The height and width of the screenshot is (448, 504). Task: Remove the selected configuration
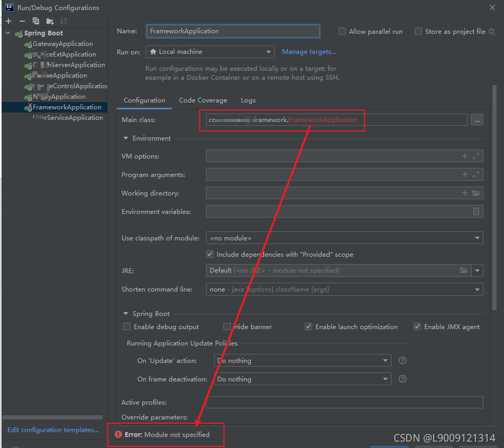(x=22, y=21)
